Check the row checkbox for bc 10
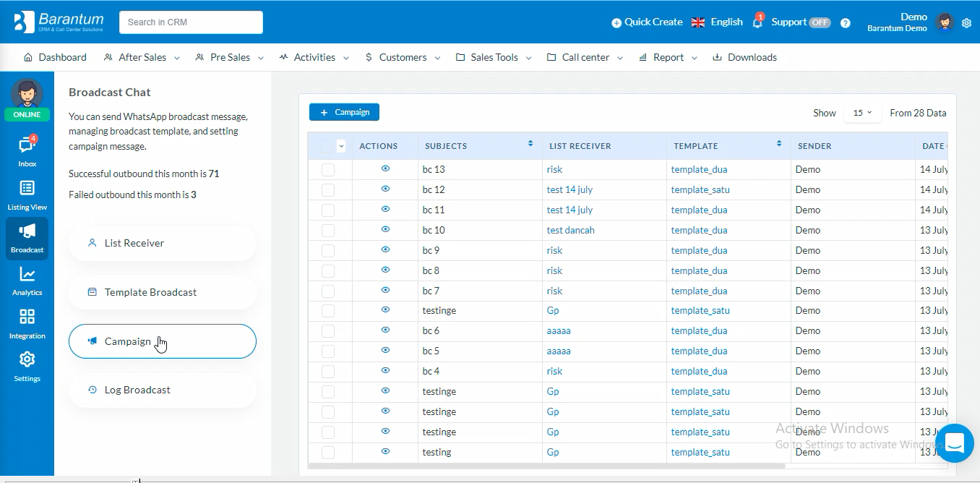Screen dimensions: 980x483 click(x=328, y=230)
